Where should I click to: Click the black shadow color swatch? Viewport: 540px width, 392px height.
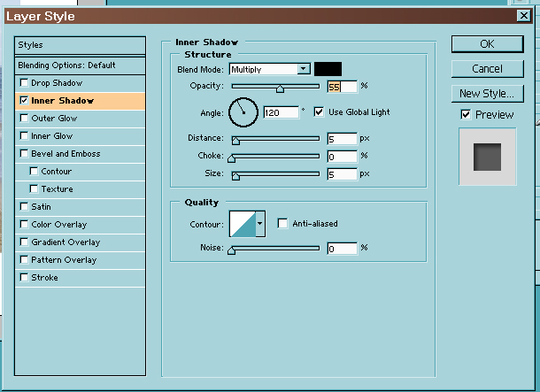pos(328,69)
